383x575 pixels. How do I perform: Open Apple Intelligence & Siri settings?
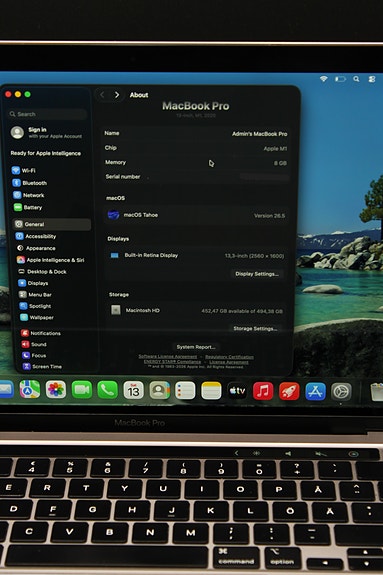52,260
